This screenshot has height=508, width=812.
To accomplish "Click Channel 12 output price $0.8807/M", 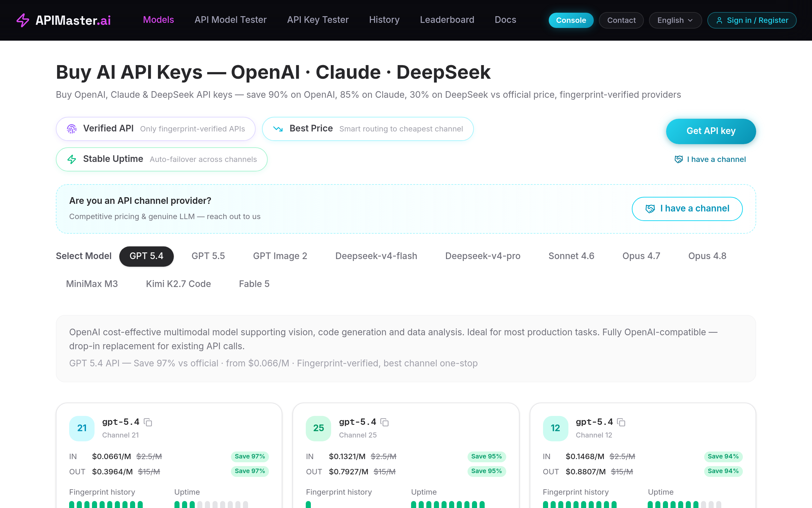I will pyautogui.click(x=586, y=472).
